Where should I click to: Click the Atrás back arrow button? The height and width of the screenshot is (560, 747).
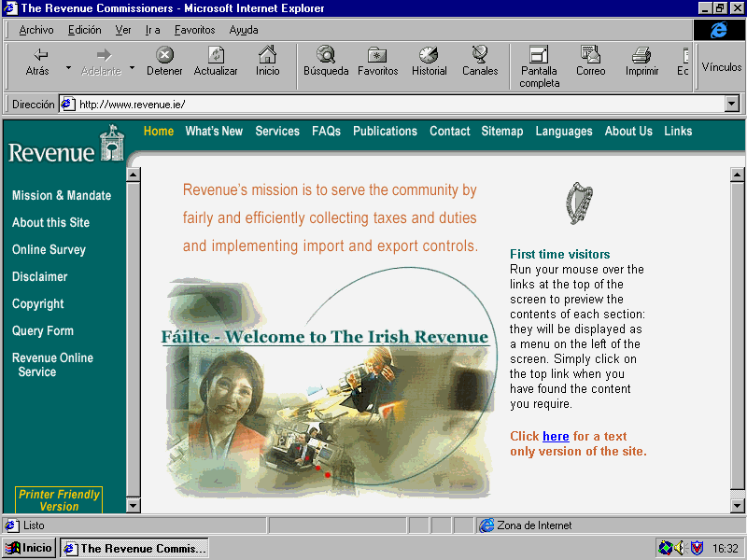coord(37,62)
